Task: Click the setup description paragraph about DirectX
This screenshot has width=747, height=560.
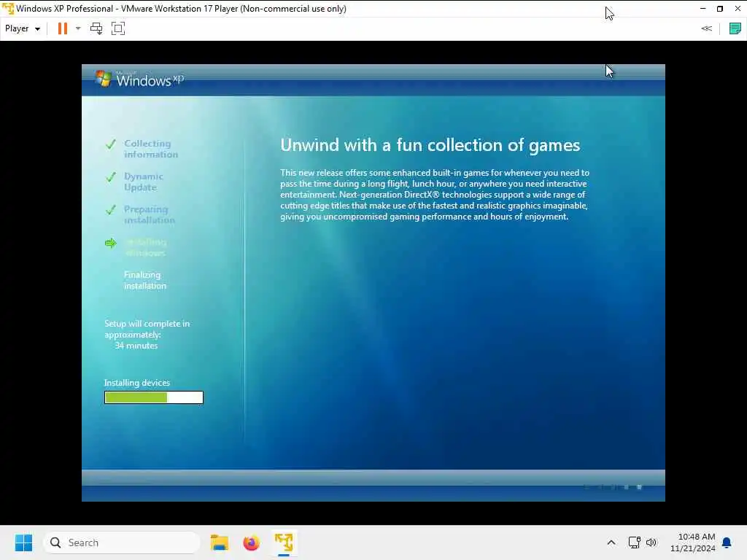Action: 435,195
